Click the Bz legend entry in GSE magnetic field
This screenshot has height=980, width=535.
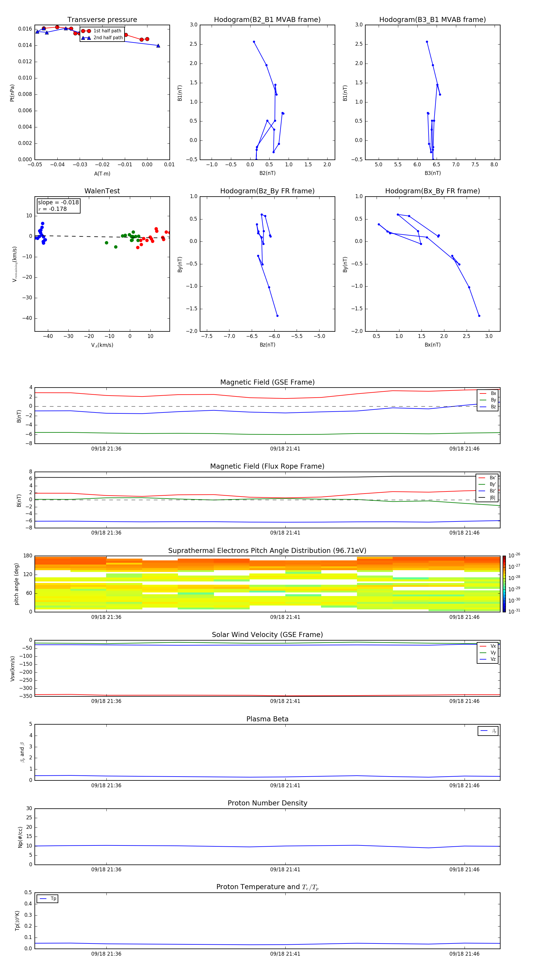[x=488, y=407]
